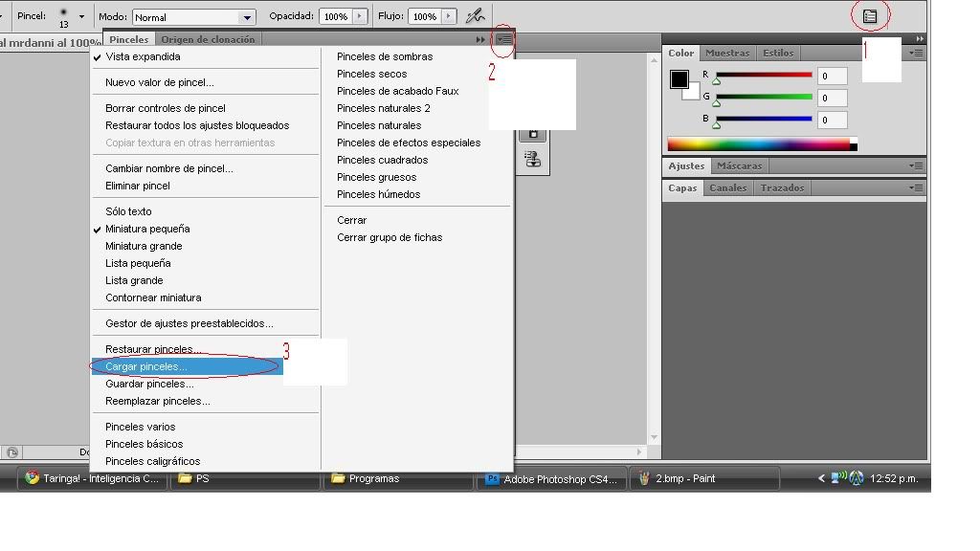The width and height of the screenshot is (980, 551).
Task: Switch to the Canales tab
Action: coord(728,188)
